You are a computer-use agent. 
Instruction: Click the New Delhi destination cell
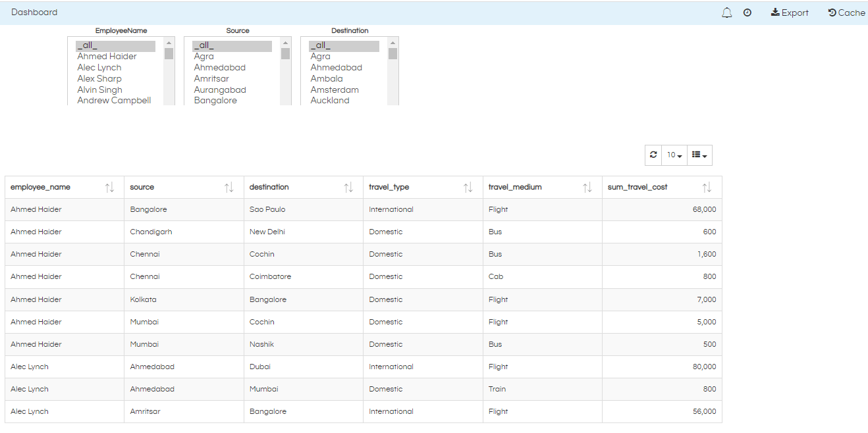point(304,232)
